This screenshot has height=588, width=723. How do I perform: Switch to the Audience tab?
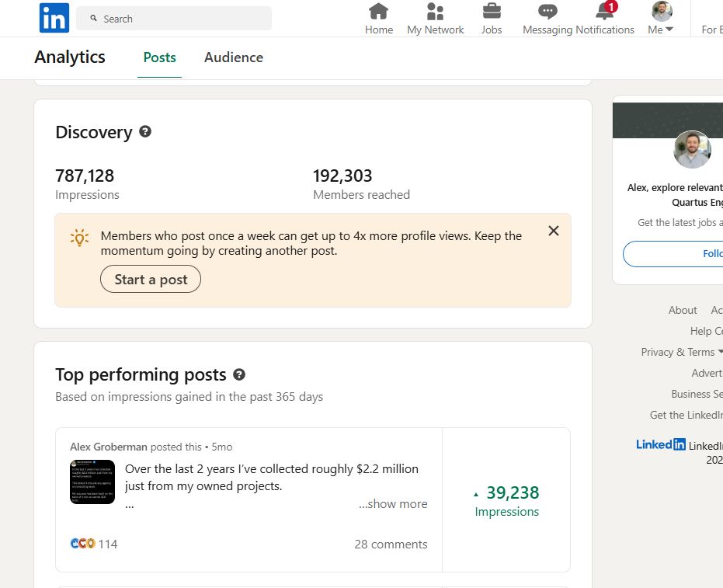234,57
